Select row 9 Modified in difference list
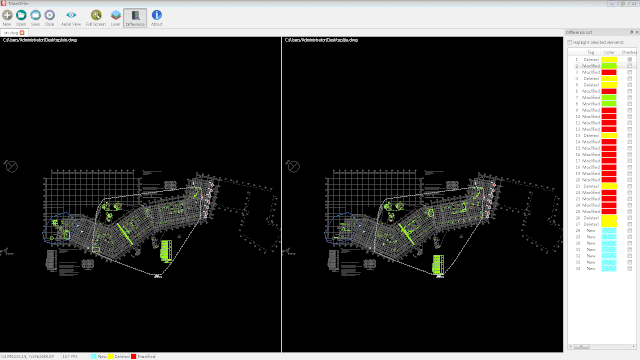This screenshot has height=360, width=640. click(602, 110)
